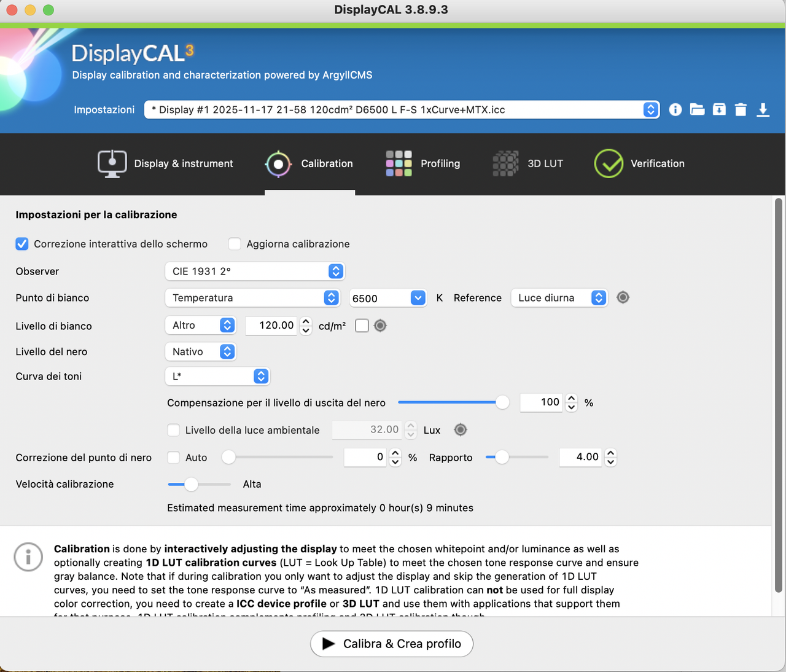Click the Impostazioni per la calibrazione heading

[96, 214]
